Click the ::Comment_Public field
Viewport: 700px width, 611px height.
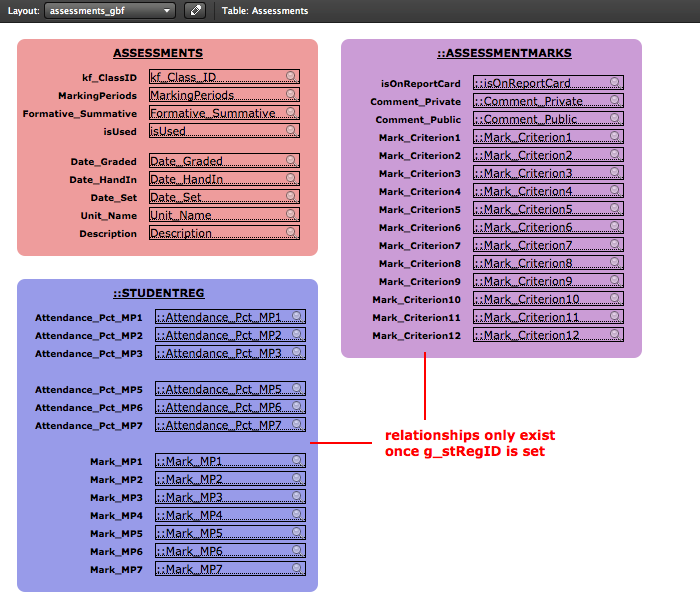coord(540,119)
